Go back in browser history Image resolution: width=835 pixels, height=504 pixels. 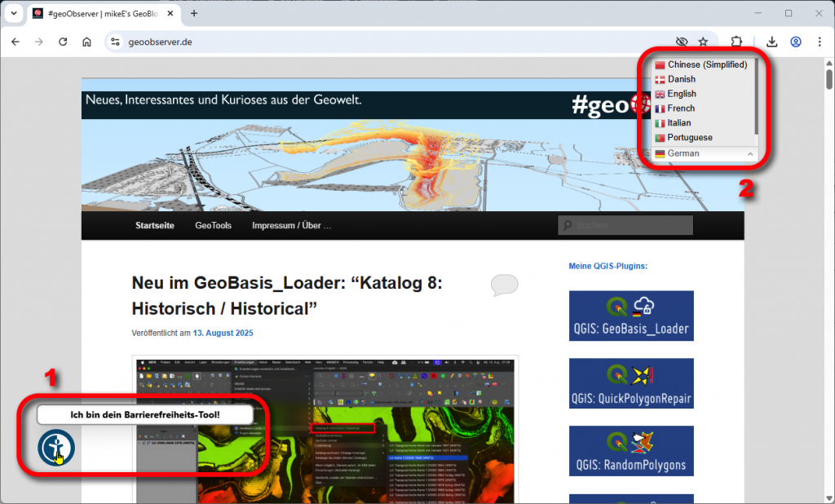pos(15,42)
